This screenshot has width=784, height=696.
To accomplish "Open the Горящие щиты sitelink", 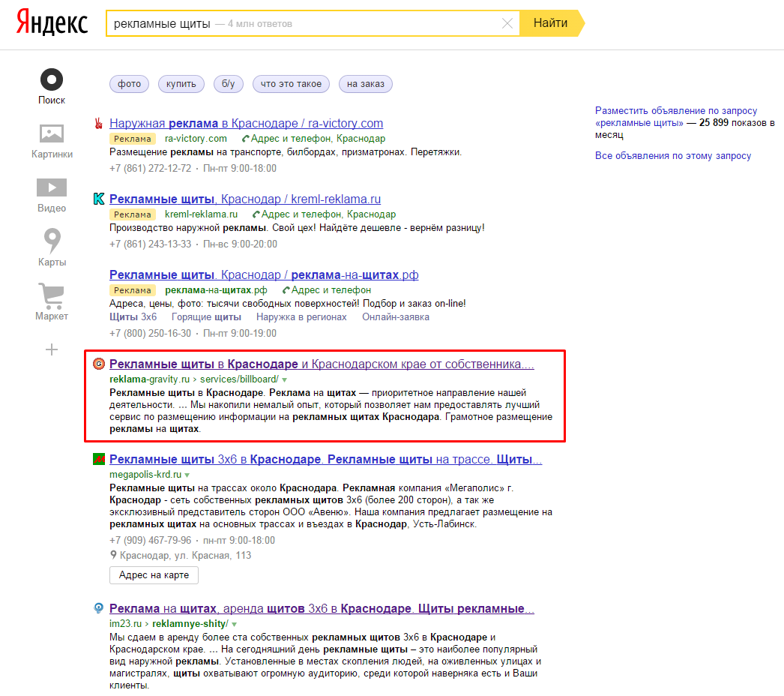I will 206,316.
